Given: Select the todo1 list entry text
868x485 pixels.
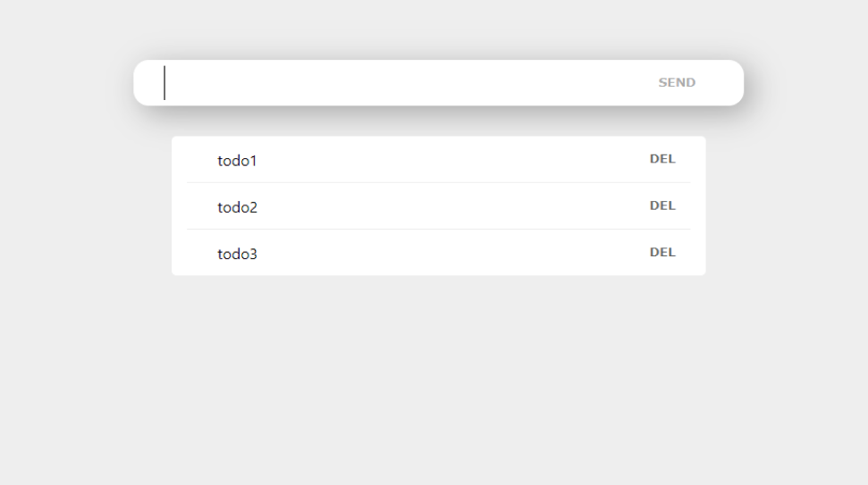Looking at the screenshot, I should [x=237, y=161].
